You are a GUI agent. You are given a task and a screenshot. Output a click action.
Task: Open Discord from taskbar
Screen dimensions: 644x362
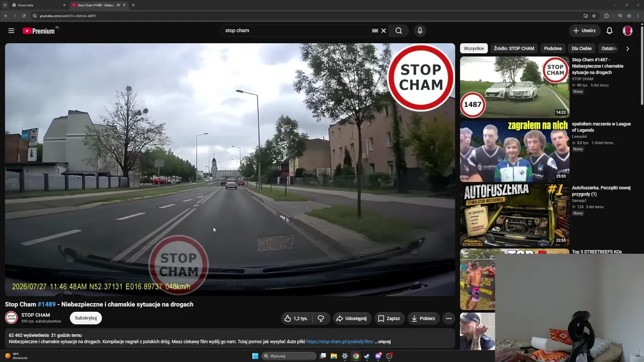(378, 356)
